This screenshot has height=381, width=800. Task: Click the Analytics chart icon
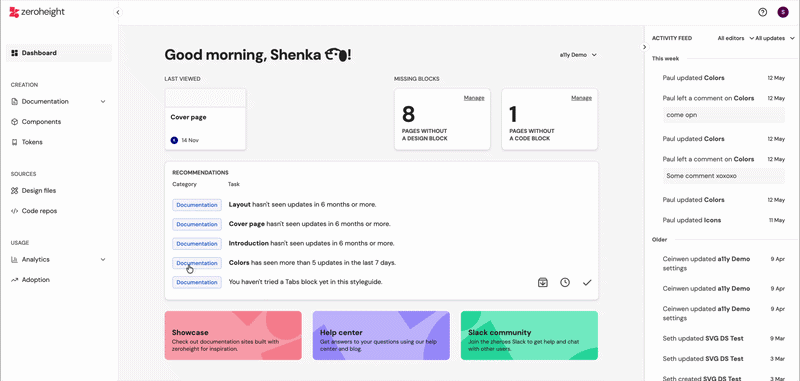[x=14, y=260]
